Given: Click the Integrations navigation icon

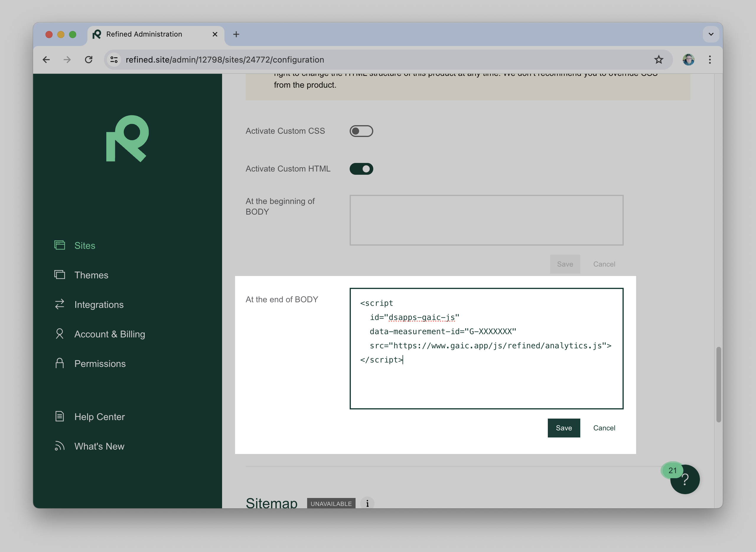Looking at the screenshot, I should click(59, 304).
